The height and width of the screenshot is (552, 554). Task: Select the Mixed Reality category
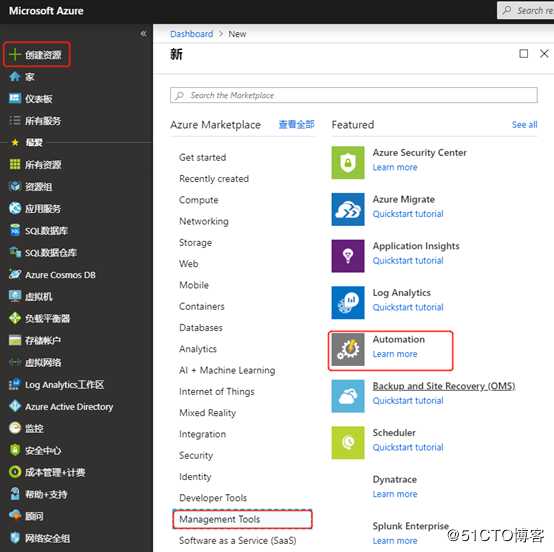pos(207,413)
